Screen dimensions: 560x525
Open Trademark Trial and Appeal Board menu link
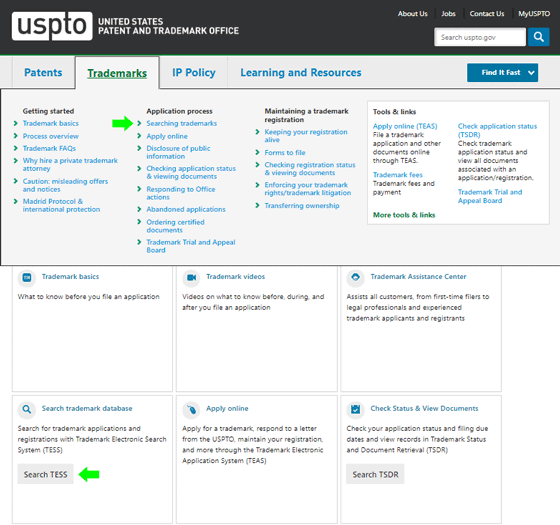coord(191,246)
